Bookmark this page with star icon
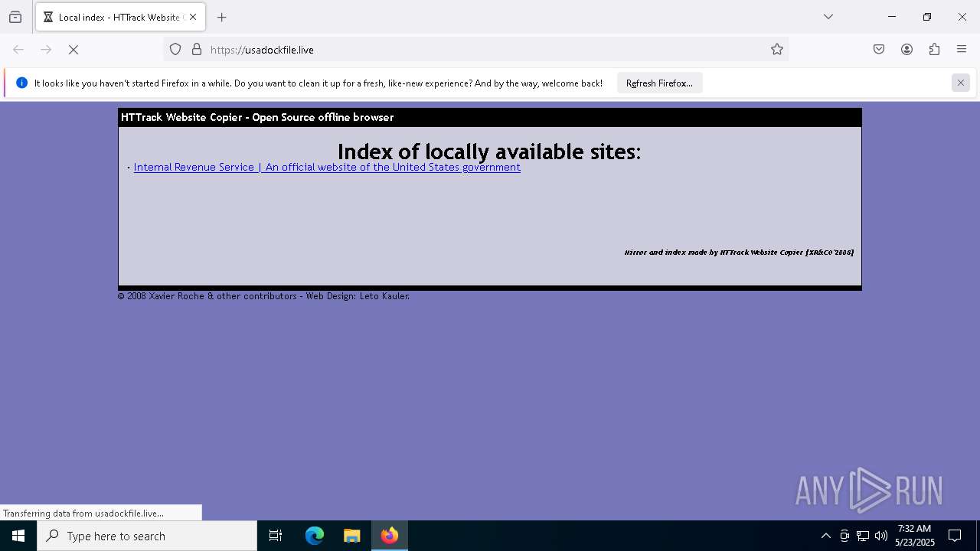 coord(777,50)
